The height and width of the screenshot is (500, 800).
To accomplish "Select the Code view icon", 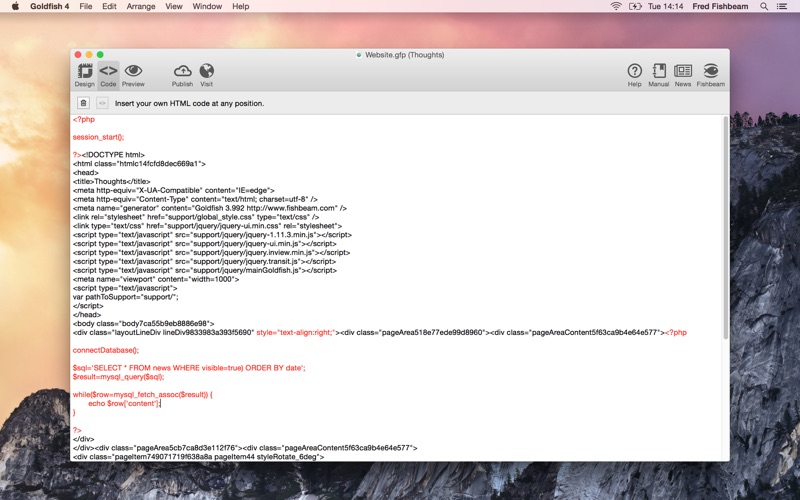I will point(108,72).
